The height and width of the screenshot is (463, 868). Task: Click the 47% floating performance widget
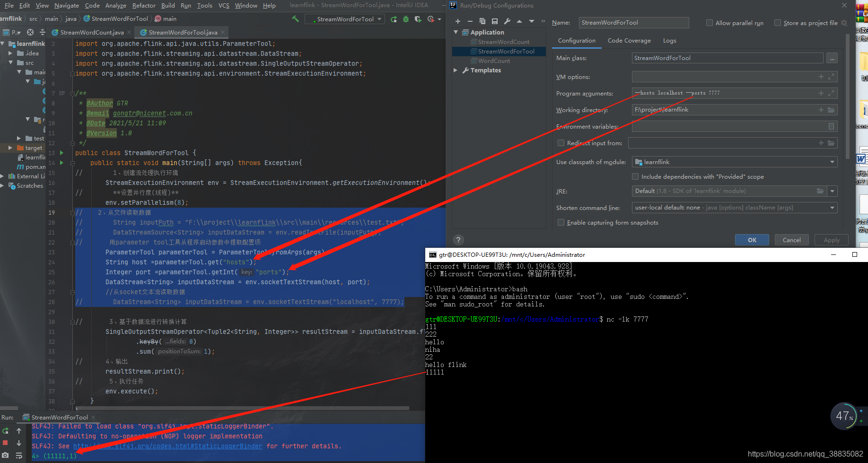(844, 416)
